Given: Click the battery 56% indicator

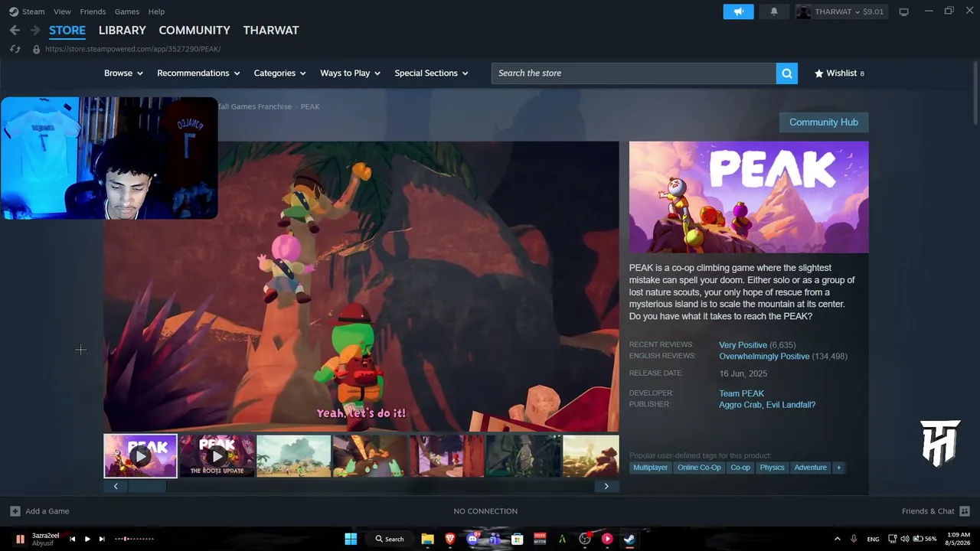Looking at the screenshot, I should point(925,539).
